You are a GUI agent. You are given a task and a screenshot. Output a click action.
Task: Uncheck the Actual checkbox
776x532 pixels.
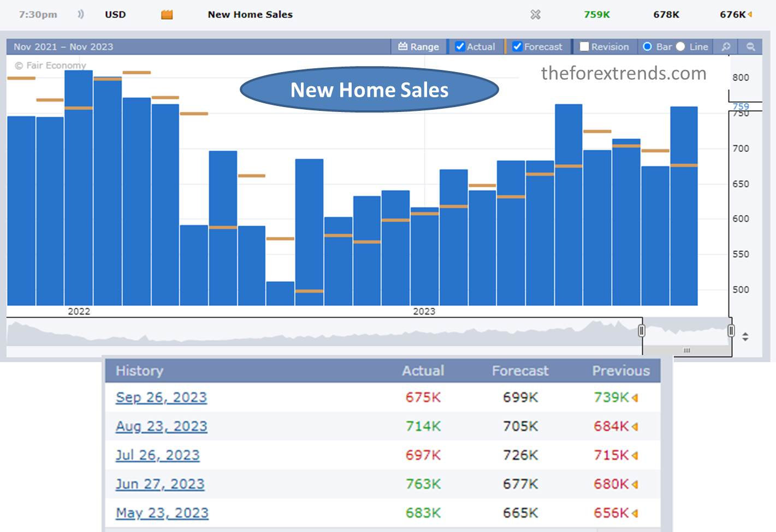460,47
